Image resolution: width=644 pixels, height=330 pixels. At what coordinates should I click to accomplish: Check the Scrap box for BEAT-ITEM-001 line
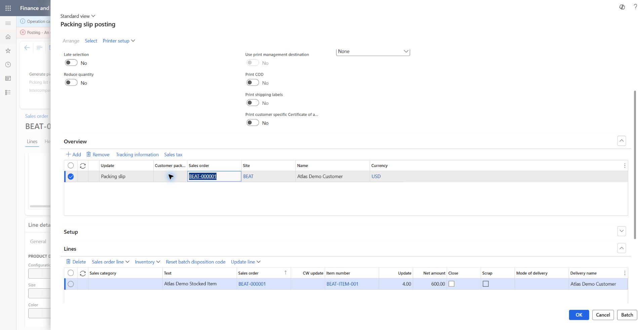pos(486,284)
